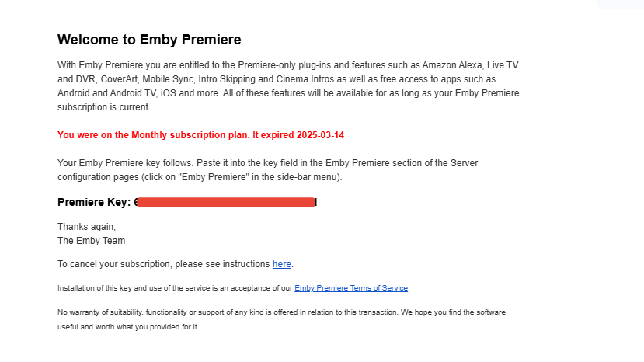The width and height of the screenshot is (644, 362).
Task: Click the "Installation of this key" sentence
Action: (232, 288)
